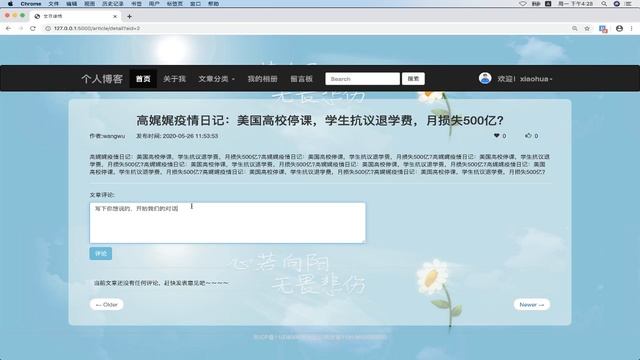Open the Chrome profile icon

click(619, 28)
